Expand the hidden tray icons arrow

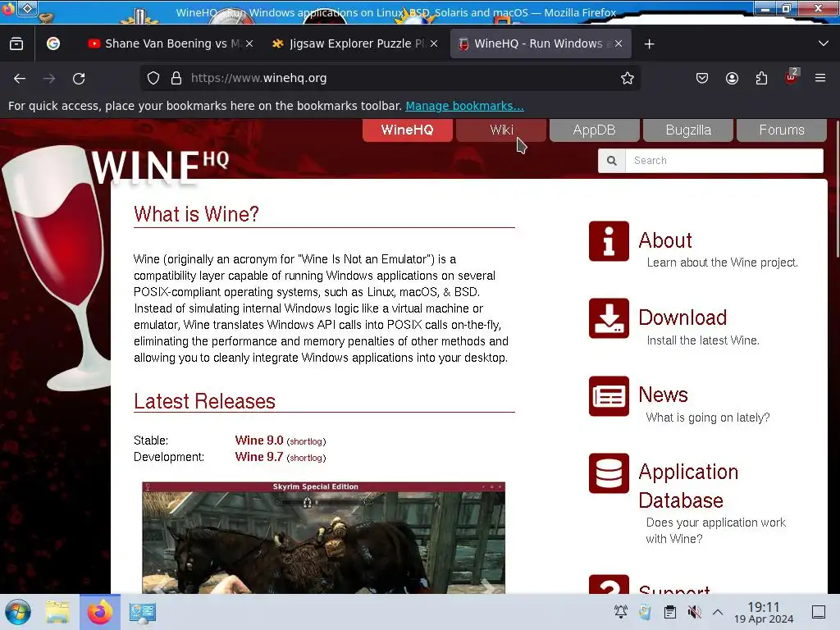tap(718, 612)
